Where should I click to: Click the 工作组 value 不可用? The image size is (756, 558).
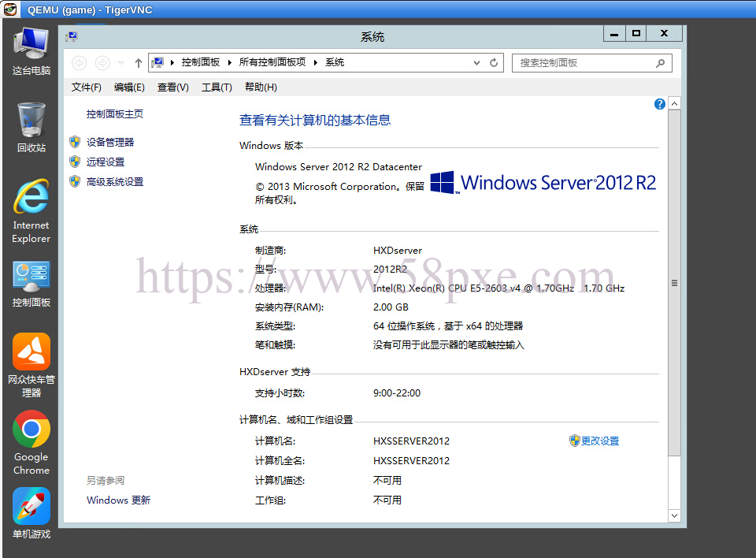(387, 500)
